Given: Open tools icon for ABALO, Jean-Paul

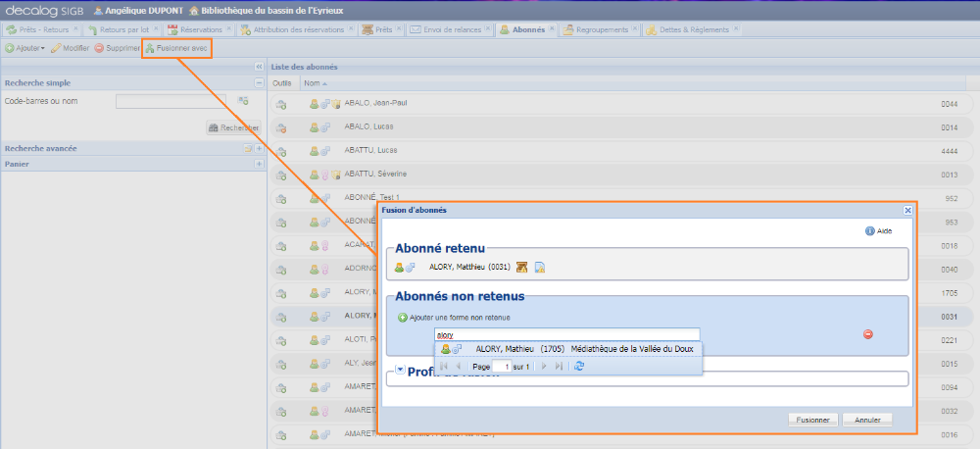Looking at the screenshot, I should pos(281,103).
